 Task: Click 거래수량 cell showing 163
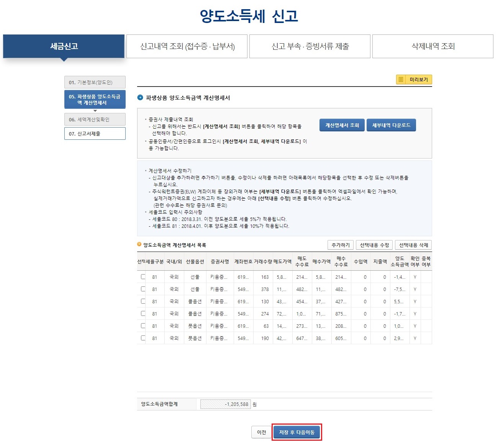tap(263, 277)
